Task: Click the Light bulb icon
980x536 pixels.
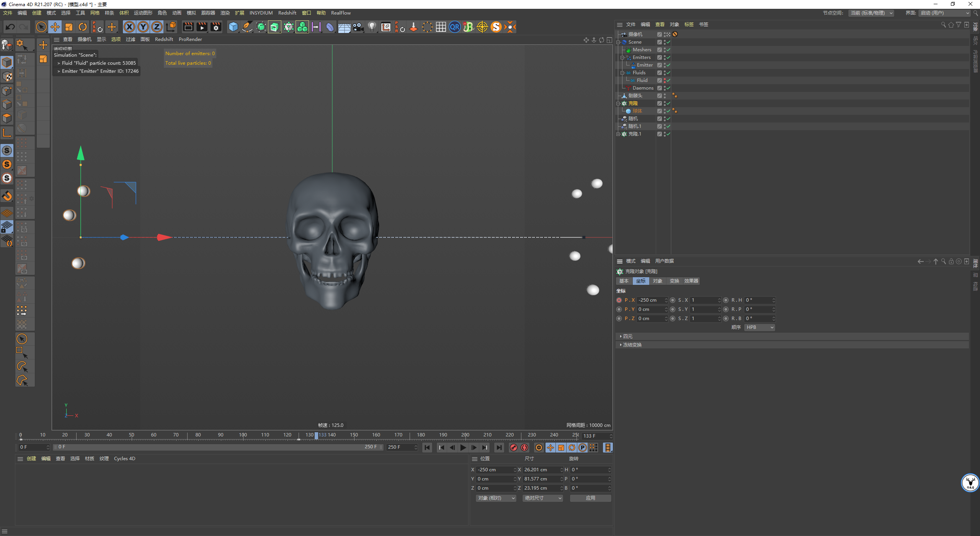Action: [x=372, y=27]
